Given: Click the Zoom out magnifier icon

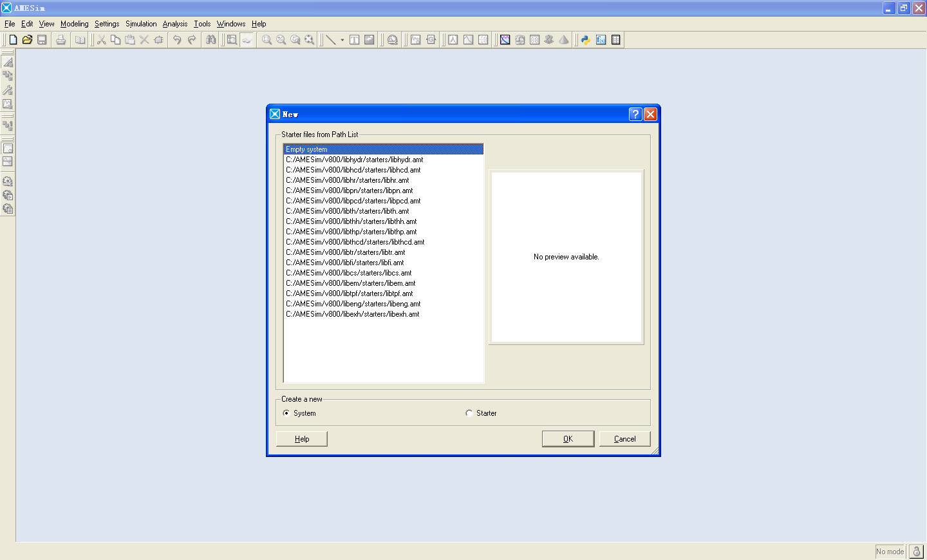Looking at the screenshot, I should click(x=281, y=40).
